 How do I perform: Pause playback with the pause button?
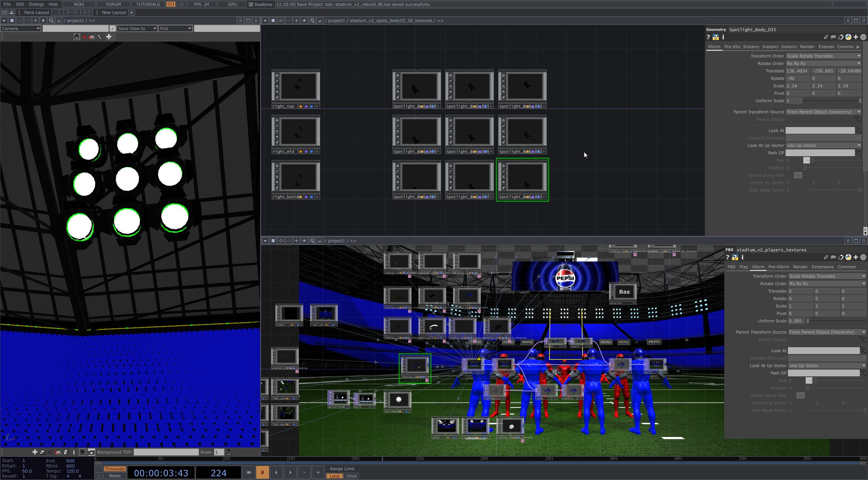[262, 472]
